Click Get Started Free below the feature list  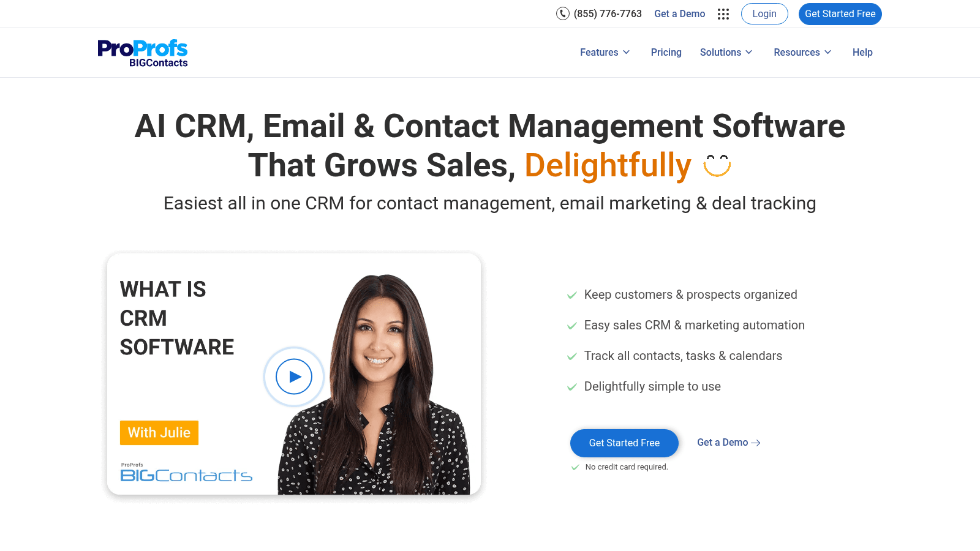[x=624, y=443]
